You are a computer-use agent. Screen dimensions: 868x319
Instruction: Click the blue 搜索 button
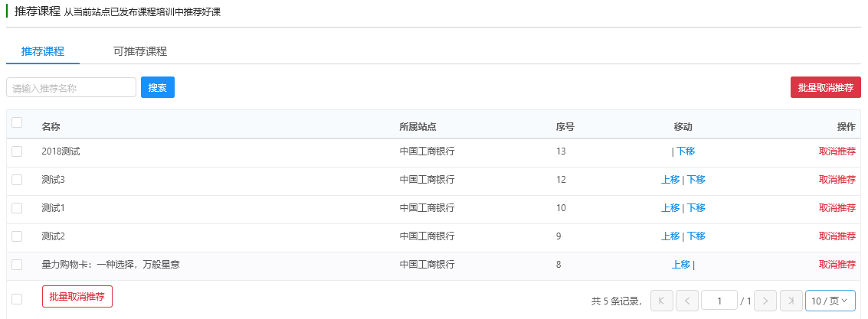click(158, 88)
